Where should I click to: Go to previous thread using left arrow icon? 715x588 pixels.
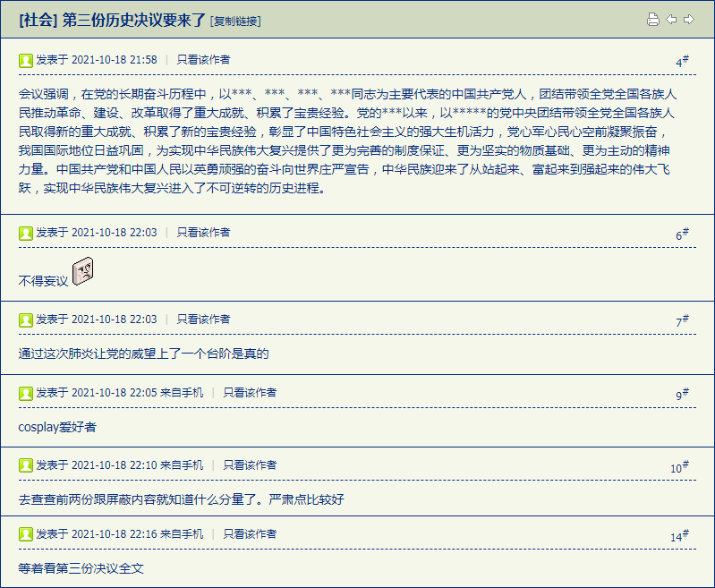(x=671, y=19)
